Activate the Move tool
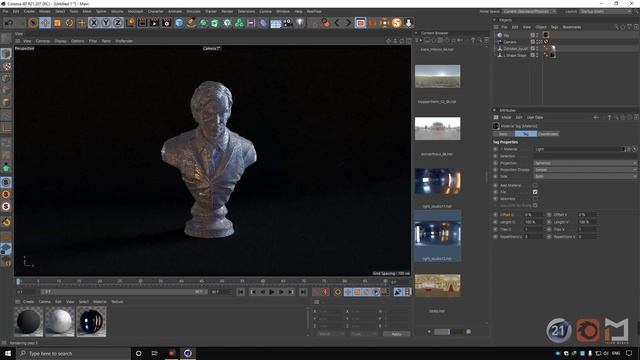This screenshot has width=640, height=360. click(45, 23)
